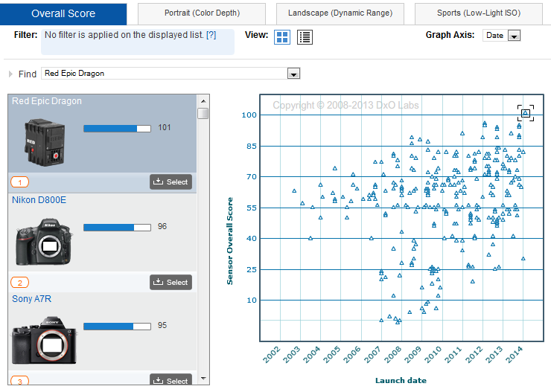Click rank badge number 2
The width and height of the screenshot is (551, 392).
(x=19, y=283)
